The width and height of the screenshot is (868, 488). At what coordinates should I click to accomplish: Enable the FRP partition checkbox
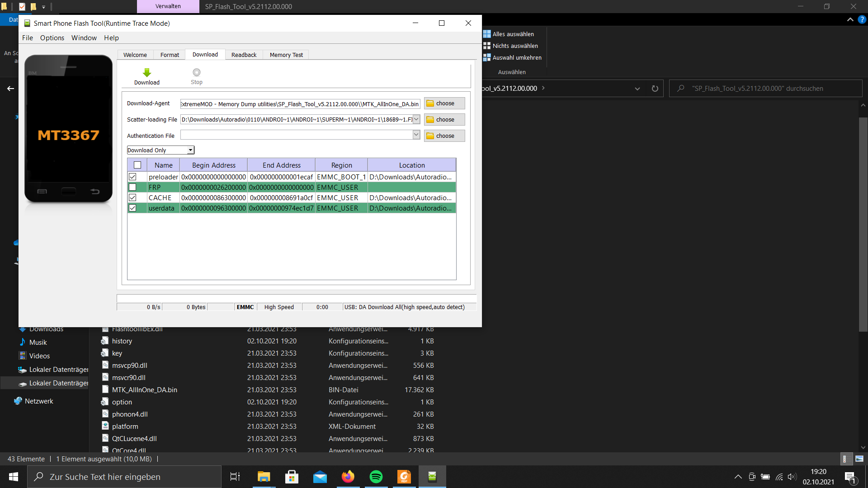[x=132, y=188]
